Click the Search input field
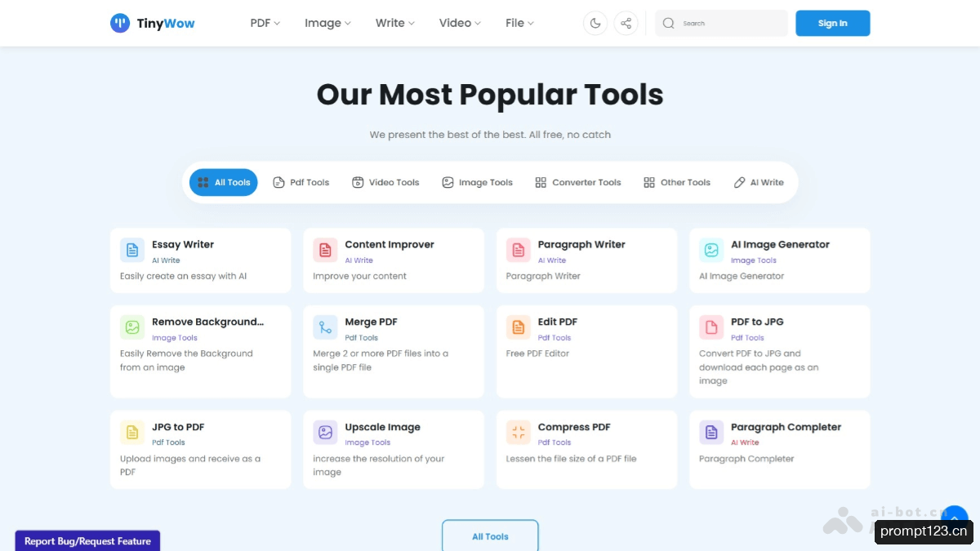The image size is (980, 551). point(722,23)
